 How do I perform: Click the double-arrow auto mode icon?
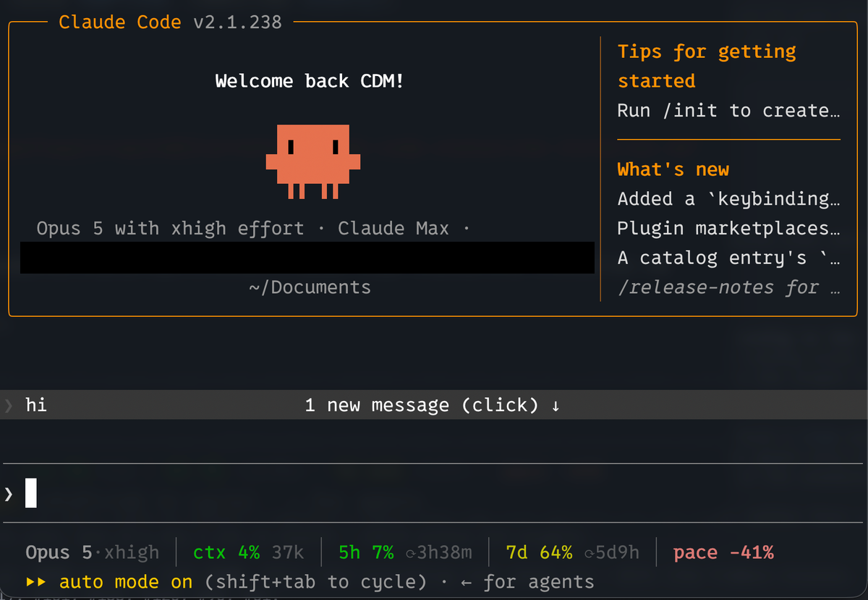36,582
